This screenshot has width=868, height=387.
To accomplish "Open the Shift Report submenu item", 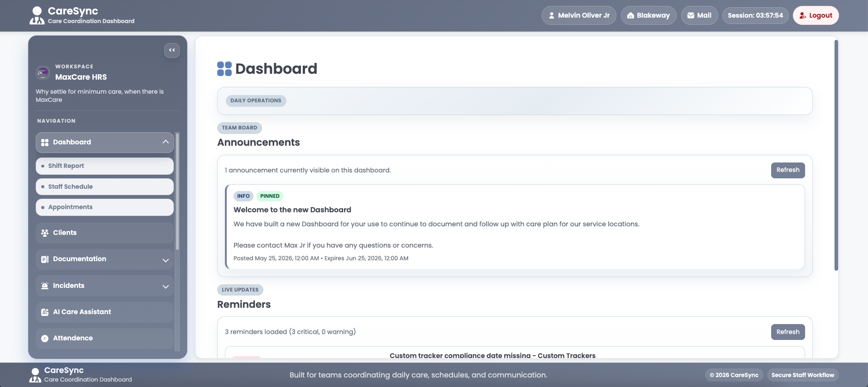I will 105,166.
